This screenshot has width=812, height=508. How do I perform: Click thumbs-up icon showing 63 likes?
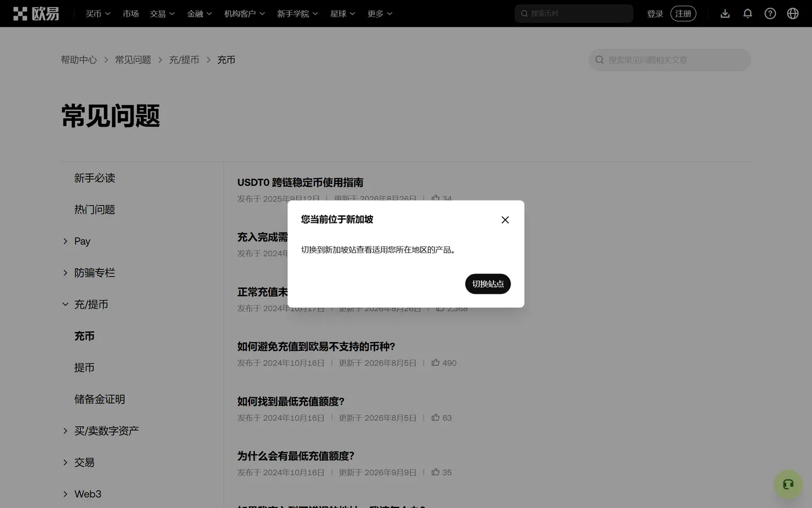click(436, 417)
